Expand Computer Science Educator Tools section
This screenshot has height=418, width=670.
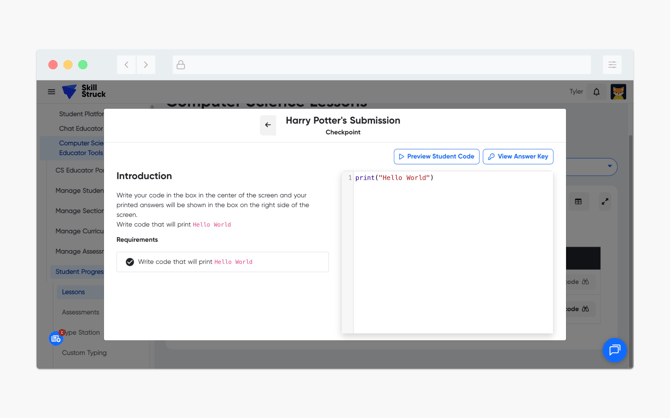point(80,148)
